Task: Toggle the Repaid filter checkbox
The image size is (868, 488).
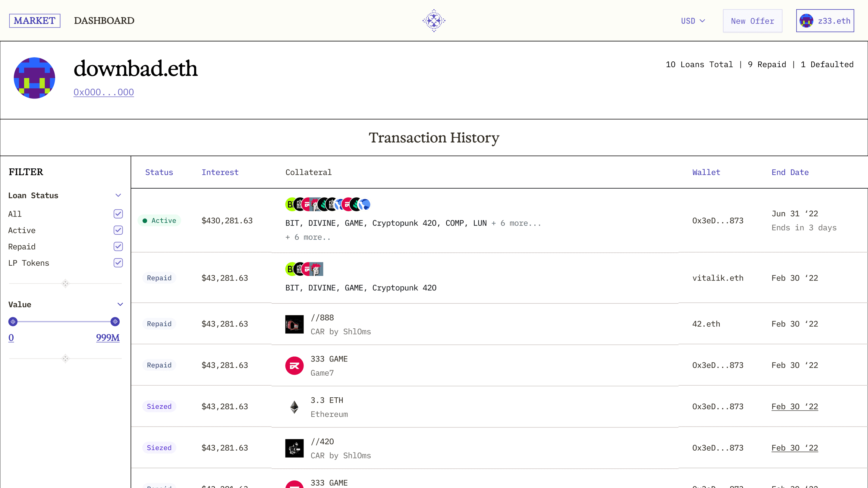Action: [x=118, y=246]
